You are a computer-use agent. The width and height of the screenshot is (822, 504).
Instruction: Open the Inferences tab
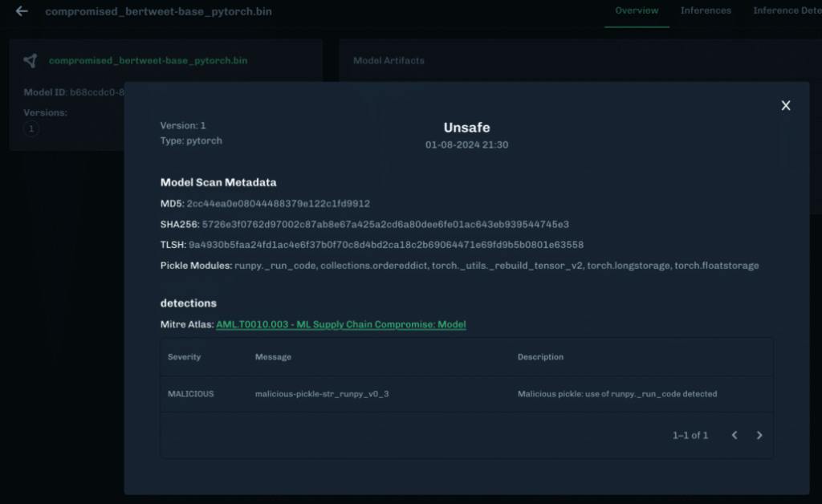[706, 11]
